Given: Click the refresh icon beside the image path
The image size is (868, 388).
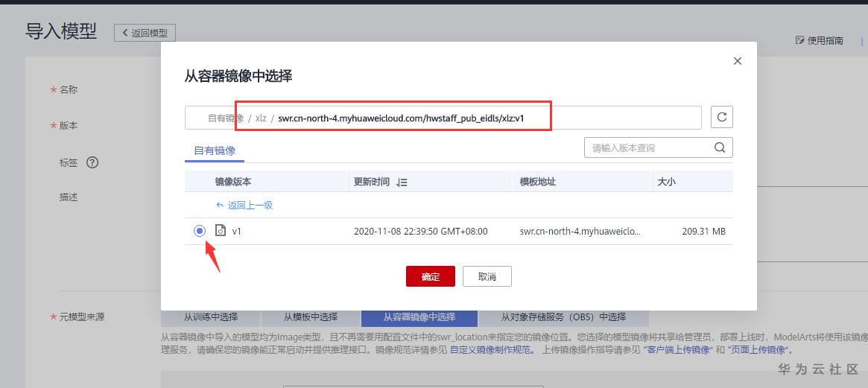Looking at the screenshot, I should [x=722, y=118].
